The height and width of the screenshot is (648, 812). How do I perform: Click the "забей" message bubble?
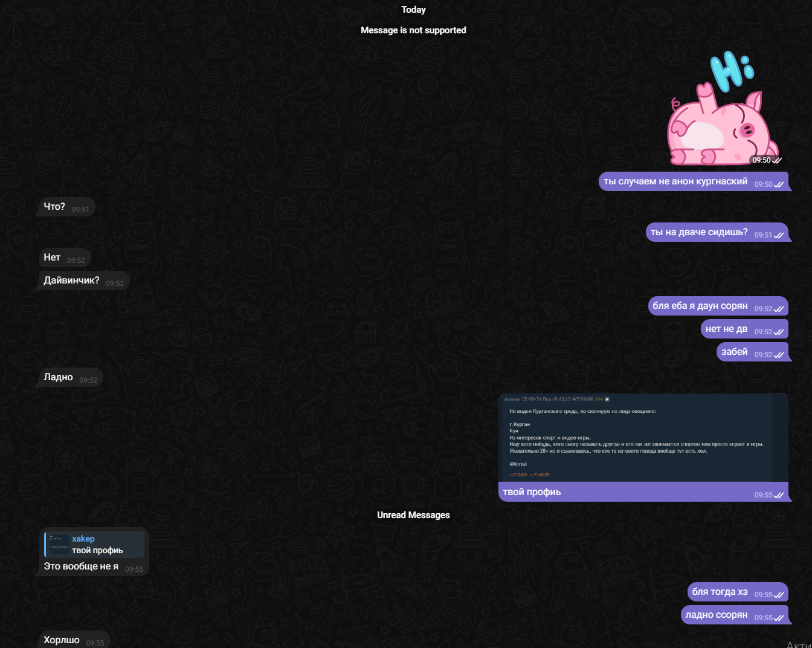click(753, 352)
